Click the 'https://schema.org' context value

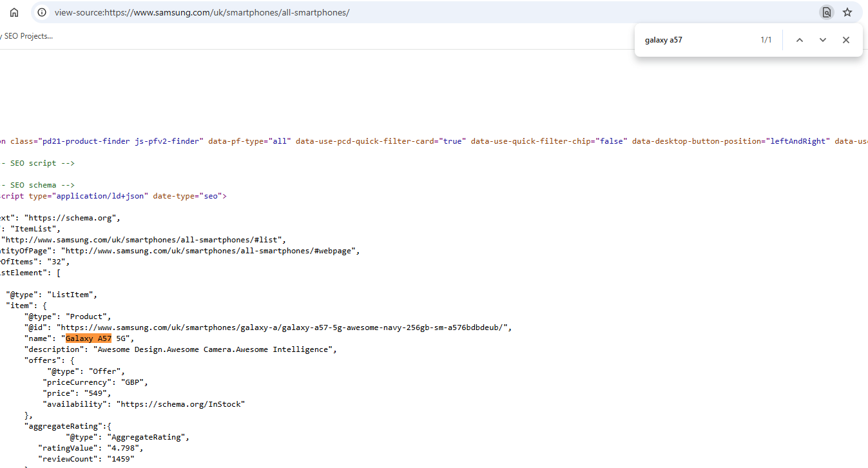pos(72,218)
